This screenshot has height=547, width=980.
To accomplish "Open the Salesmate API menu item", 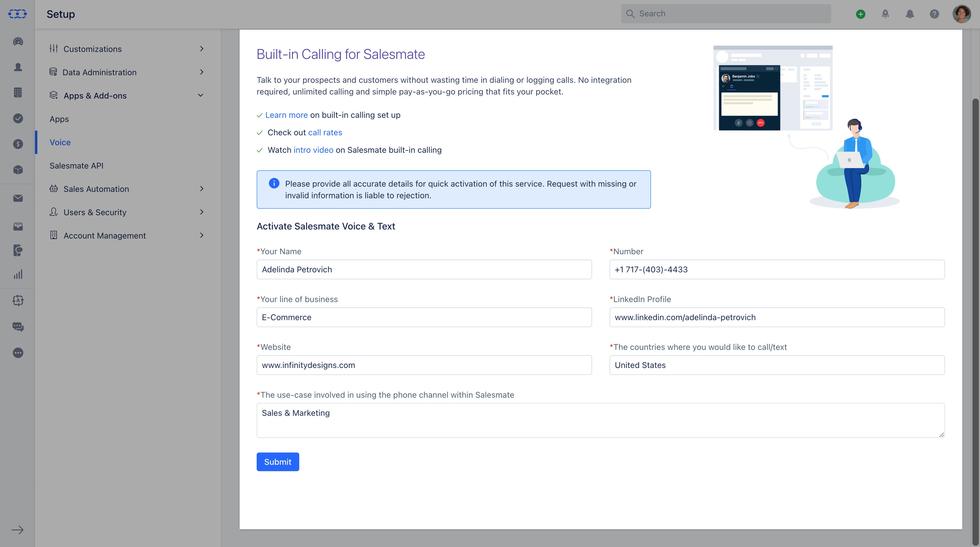I will (76, 165).
